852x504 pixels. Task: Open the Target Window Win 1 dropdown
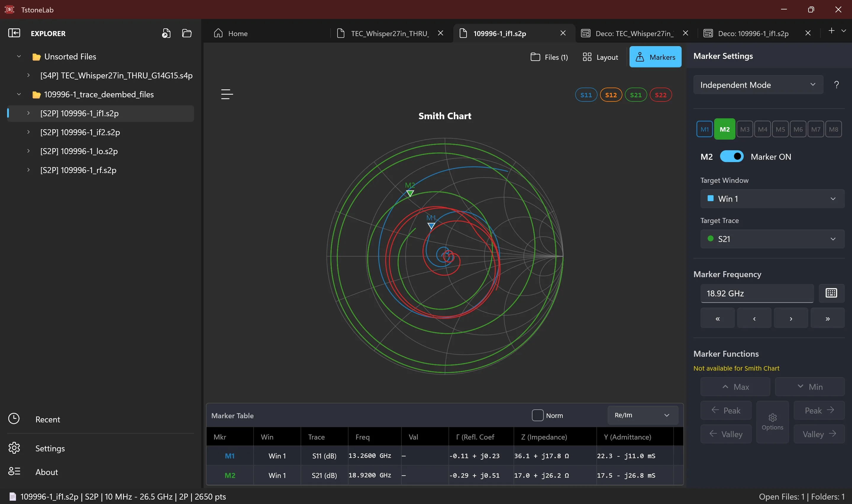[772, 199]
